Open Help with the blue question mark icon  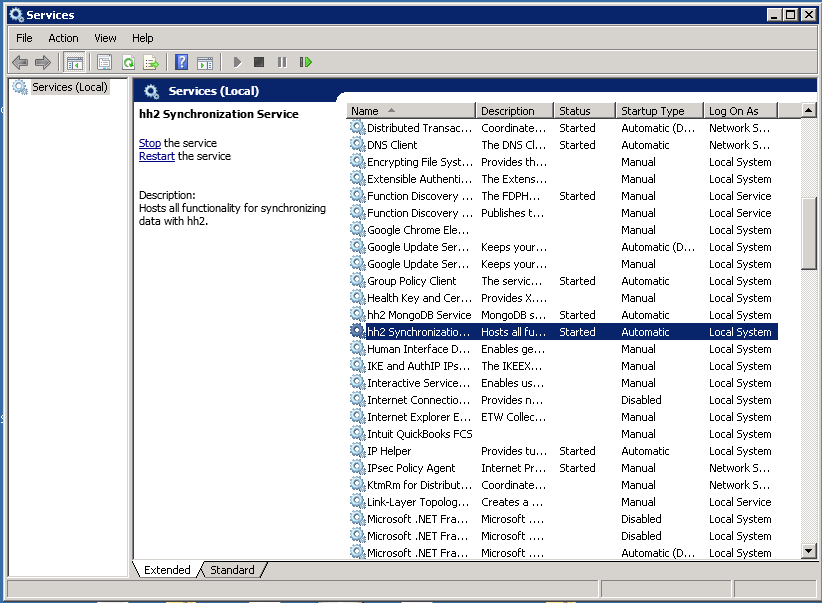(x=182, y=62)
